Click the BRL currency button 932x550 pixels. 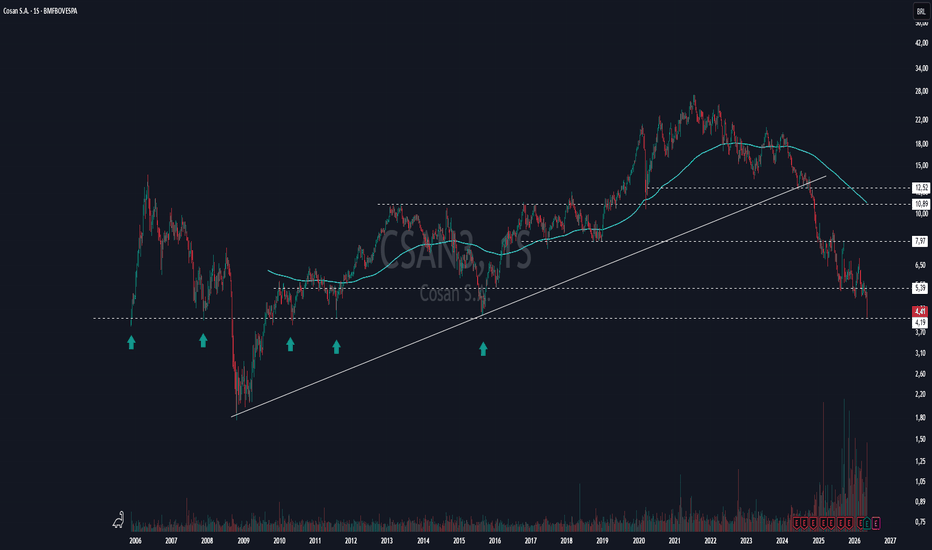click(921, 11)
